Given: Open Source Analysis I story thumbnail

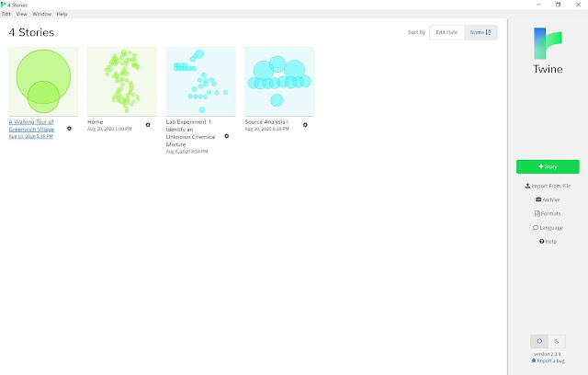Looking at the screenshot, I should [279, 82].
